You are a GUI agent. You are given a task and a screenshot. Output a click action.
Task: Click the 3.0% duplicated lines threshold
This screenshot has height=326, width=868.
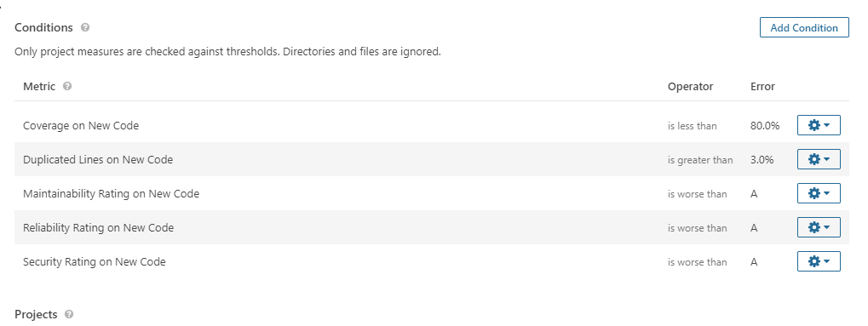pyautogui.click(x=762, y=160)
